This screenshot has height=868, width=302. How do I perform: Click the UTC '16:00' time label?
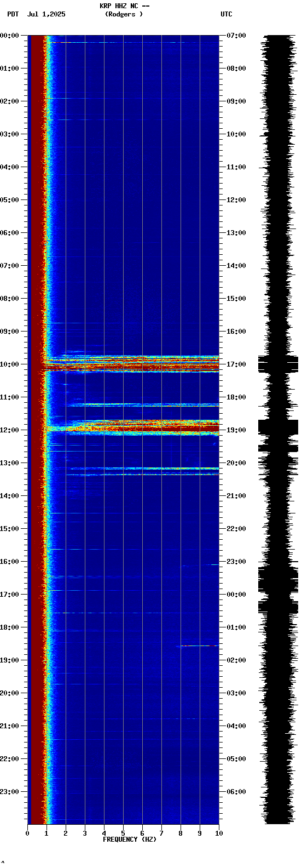(236, 332)
